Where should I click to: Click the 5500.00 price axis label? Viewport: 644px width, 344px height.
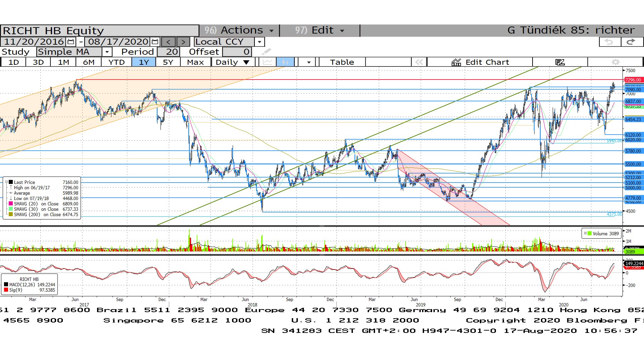tap(633, 164)
